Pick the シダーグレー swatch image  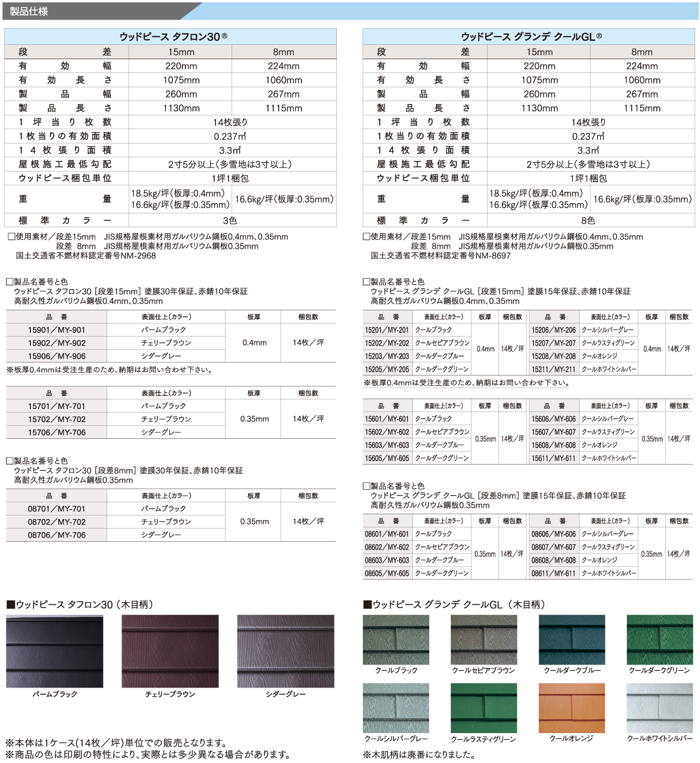coord(285,651)
